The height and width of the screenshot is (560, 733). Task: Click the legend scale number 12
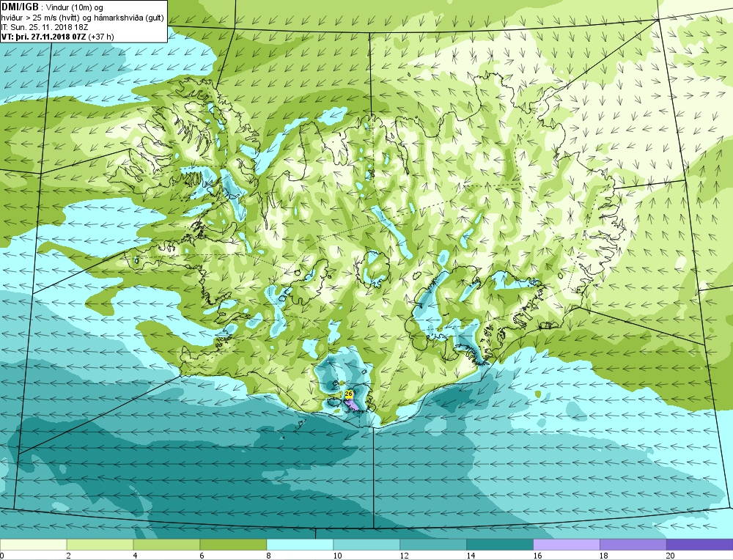pyautogui.click(x=405, y=556)
